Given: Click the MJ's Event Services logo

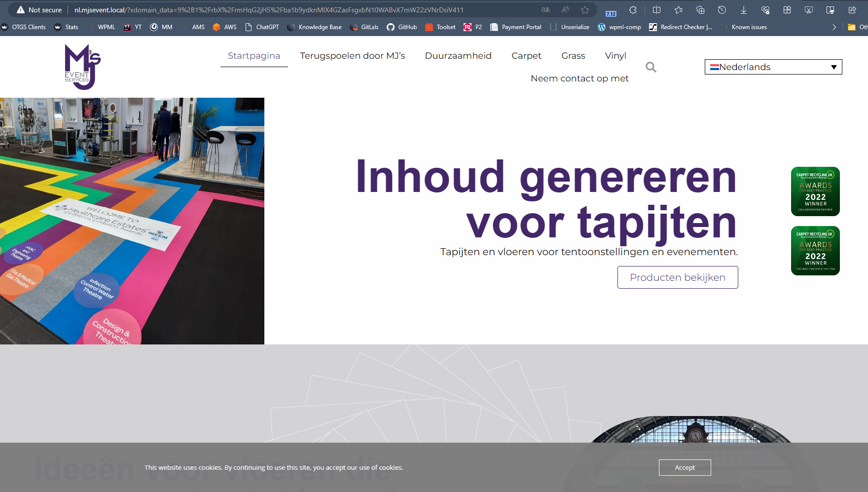Looking at the screenshot, I should tap(82, 67).
